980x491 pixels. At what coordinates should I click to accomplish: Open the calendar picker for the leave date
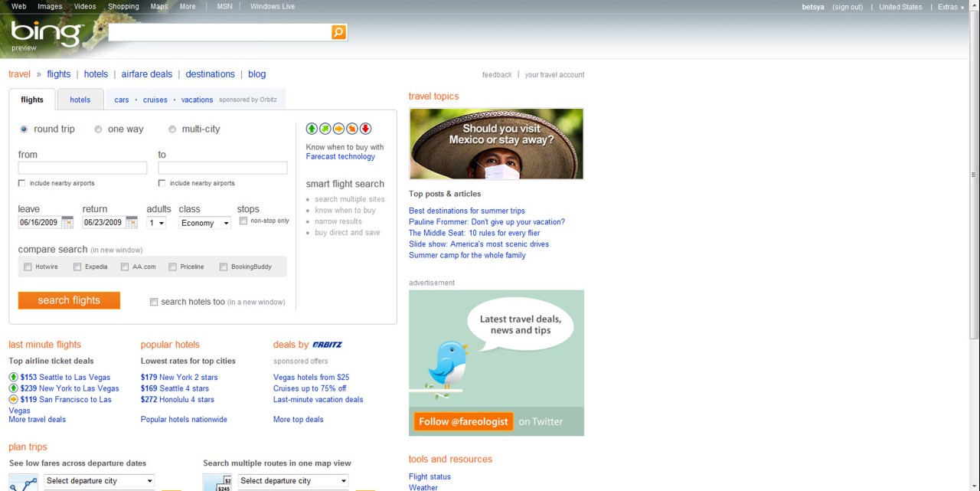[x=67, y=222]
